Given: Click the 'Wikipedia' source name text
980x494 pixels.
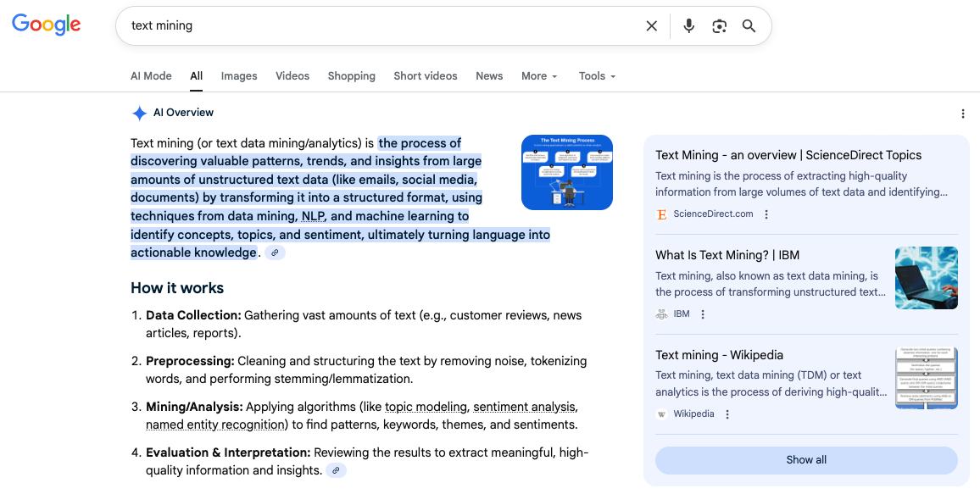Looking at the screenshot, I should 693,414.
